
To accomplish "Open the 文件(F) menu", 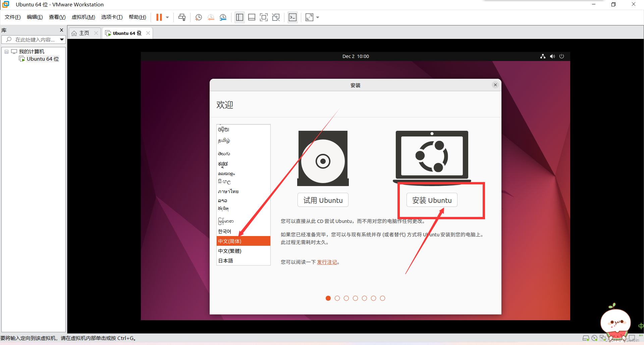I will [x=12, y=17].
